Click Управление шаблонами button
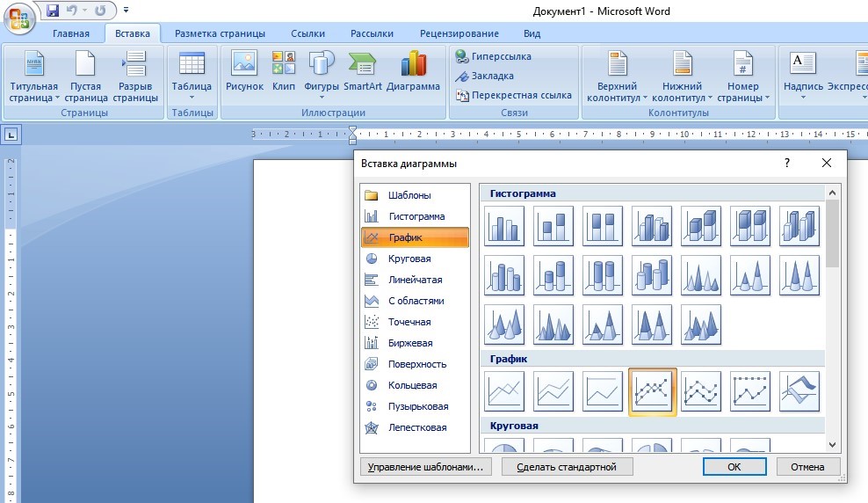Viewport: 868px width, 503px height. pyautogui.click(x=425, y=467)
